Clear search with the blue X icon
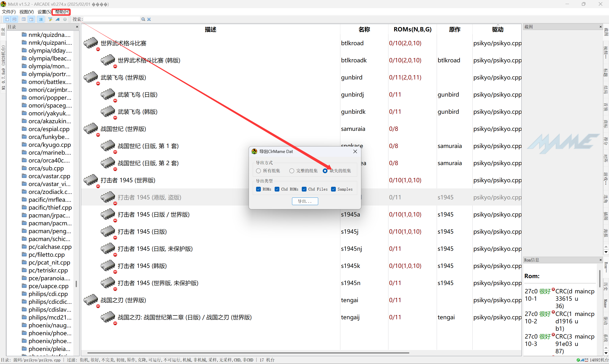This screenshot has height=364, width=609. point(149,19)
